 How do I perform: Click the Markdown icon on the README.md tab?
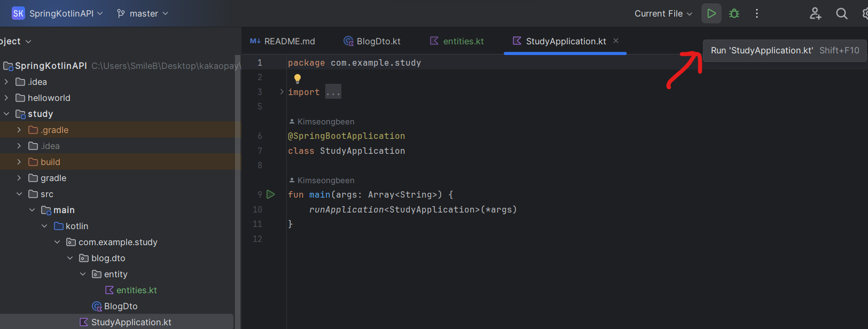click(x=255, y=41)
